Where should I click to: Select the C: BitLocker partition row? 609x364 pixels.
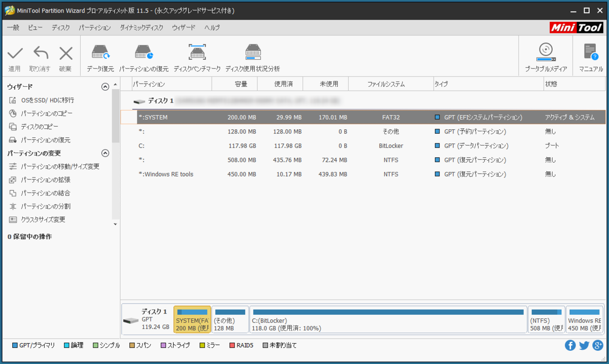click(363, 145)
